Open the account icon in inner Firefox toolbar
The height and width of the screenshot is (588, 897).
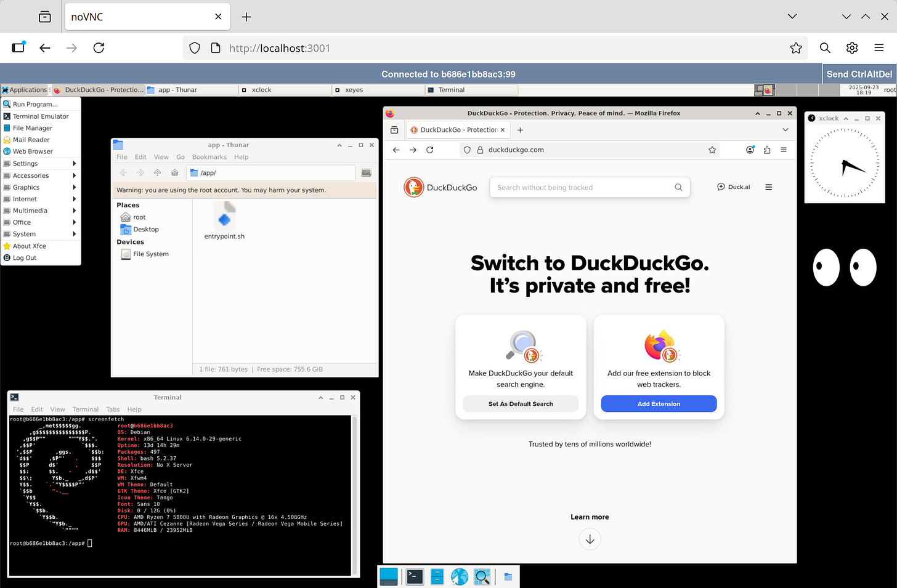click(750, 150)
